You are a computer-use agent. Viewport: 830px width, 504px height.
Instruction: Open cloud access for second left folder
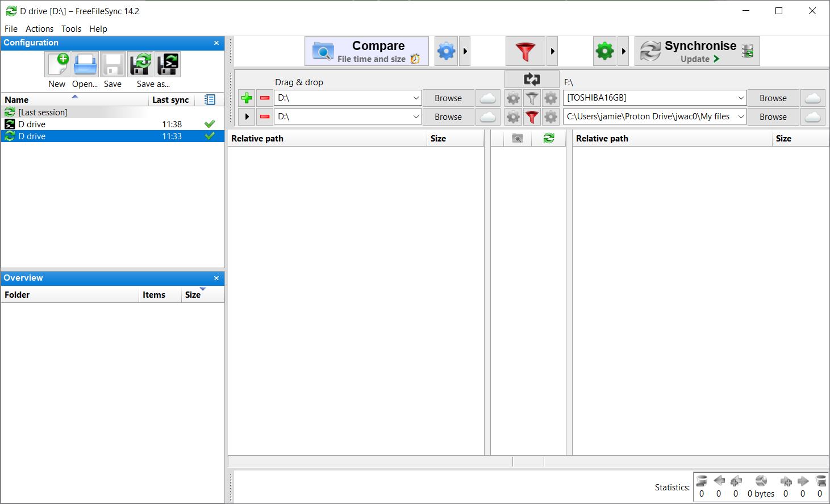pos(488,117)
